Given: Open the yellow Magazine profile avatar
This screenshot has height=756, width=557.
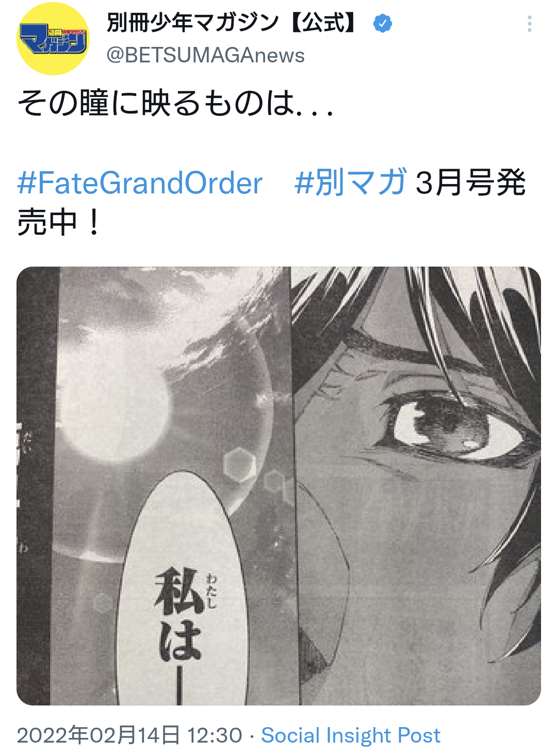Looking at the screenshot, I should (53, 39).
